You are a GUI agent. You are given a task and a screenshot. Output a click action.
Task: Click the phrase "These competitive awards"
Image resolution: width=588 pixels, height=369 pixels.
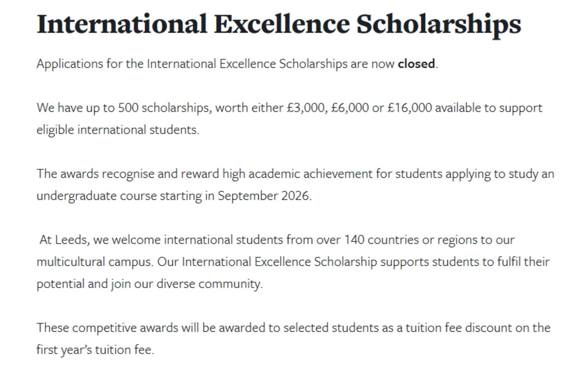[107, 328]
